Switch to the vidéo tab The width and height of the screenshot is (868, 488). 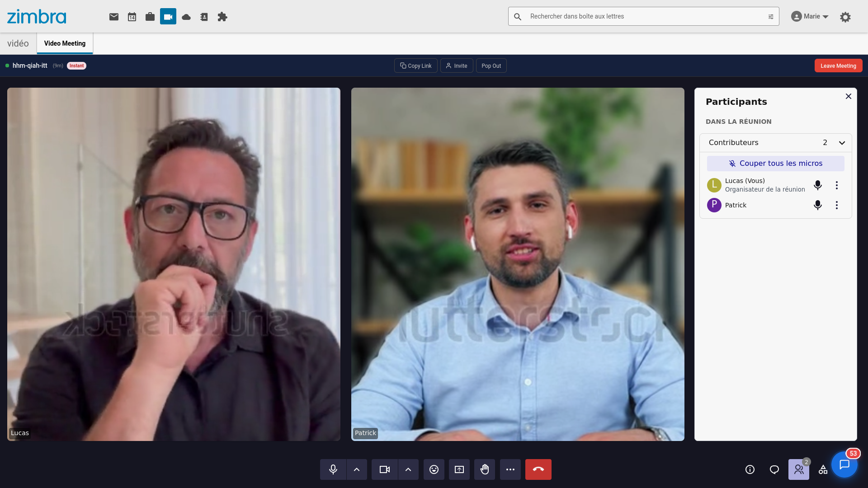point(18,43)
